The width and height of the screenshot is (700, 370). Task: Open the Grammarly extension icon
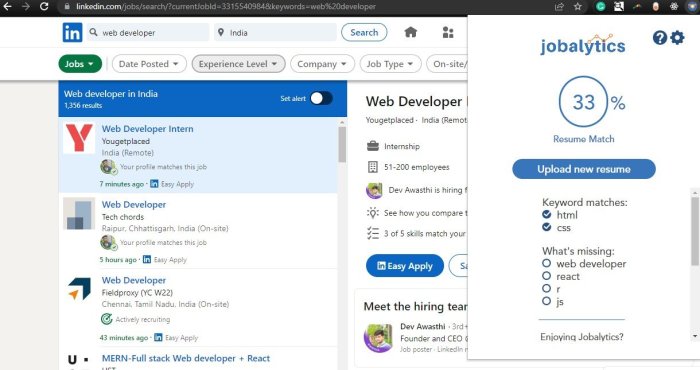click(x=600, y=7)
